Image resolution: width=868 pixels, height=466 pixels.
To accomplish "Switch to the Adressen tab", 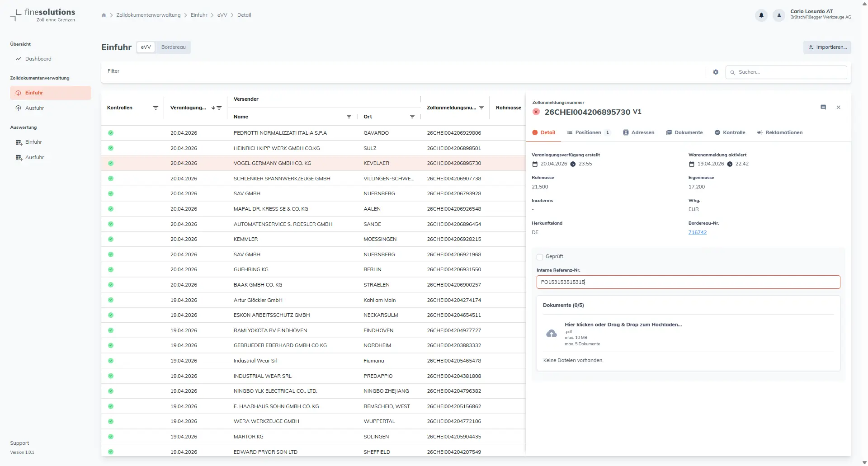I will pyautogui.click(x=639, y=132).
